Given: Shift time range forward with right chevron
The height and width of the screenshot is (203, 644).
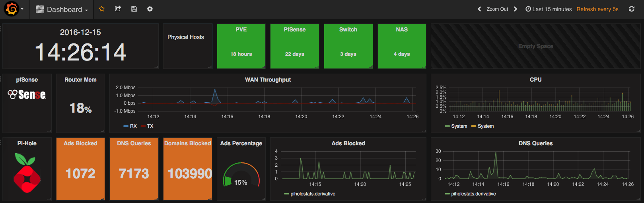Looking at the screenshot, I should pyautogui.click(x=516, y=9).
